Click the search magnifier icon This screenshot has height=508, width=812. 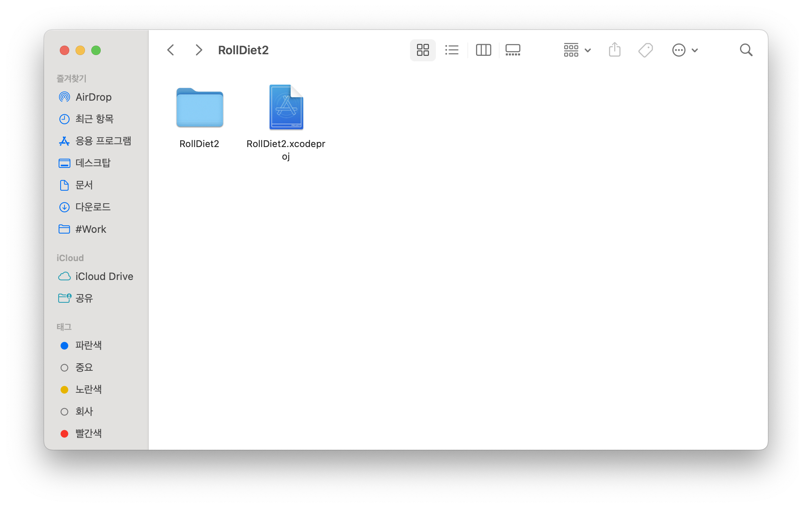click(x=746, y=50)
